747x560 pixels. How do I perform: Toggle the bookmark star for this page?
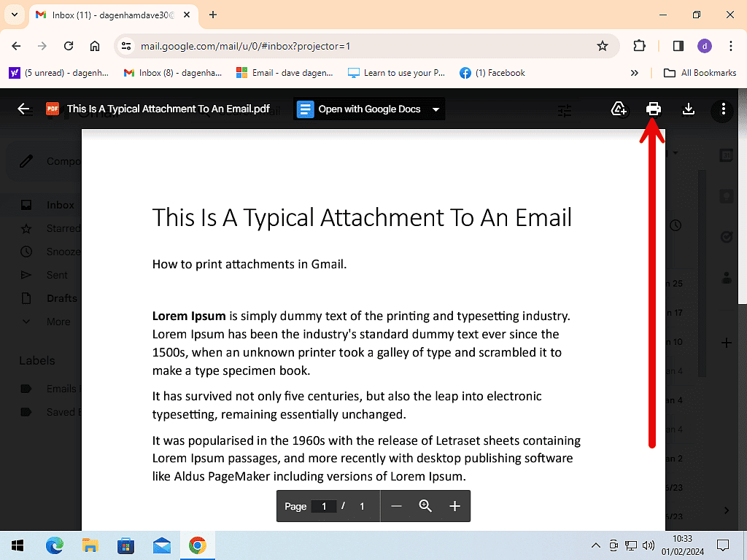(603, 45)
